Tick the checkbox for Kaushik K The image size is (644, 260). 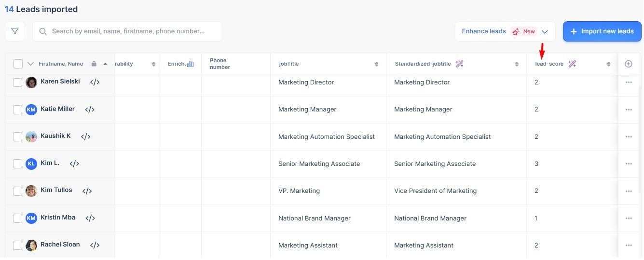tap(18, 137)
